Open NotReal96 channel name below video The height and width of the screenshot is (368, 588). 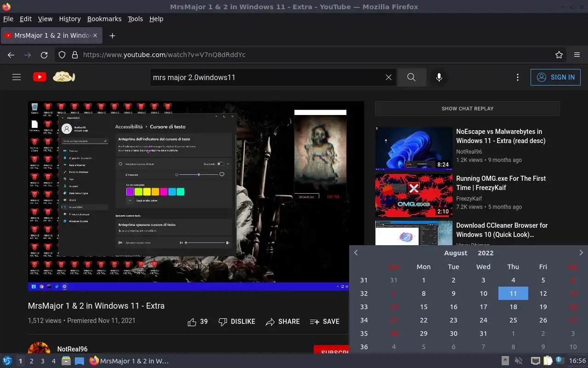(x=72, y=349)
